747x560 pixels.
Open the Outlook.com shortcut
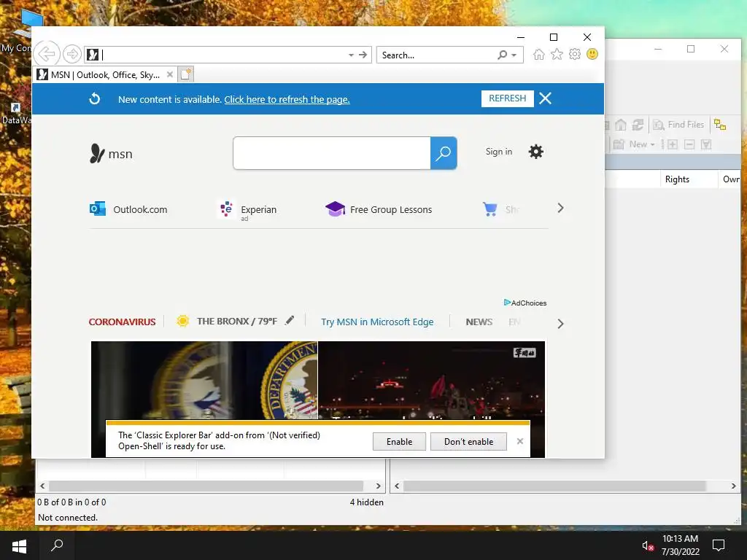(x=128, y=209)
